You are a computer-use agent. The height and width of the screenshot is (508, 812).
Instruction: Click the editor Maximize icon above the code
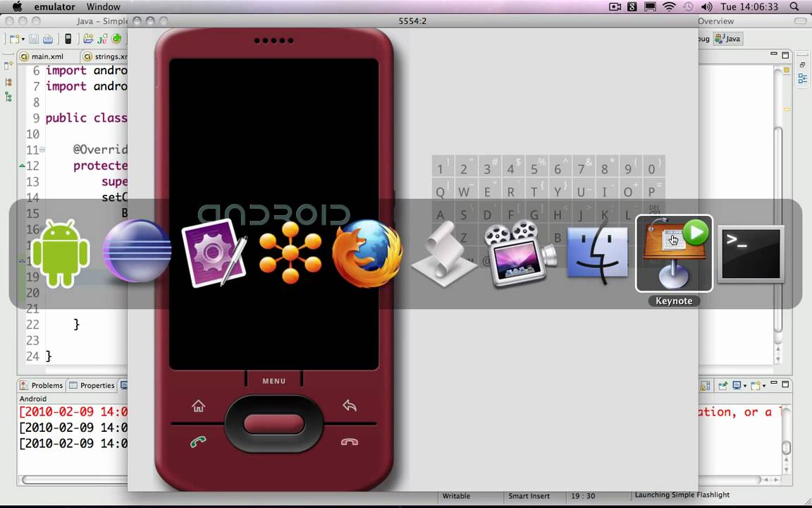tap(785, 55)
